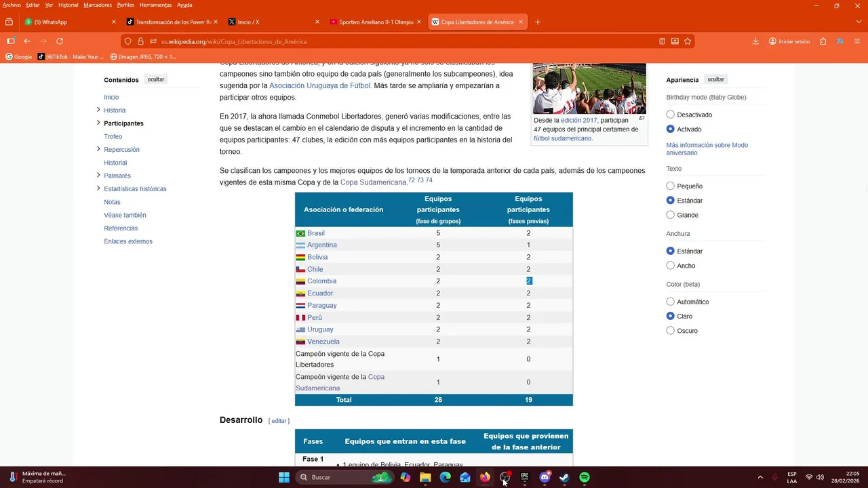
Task: Select Claro color option
Action: click(670, 316)
